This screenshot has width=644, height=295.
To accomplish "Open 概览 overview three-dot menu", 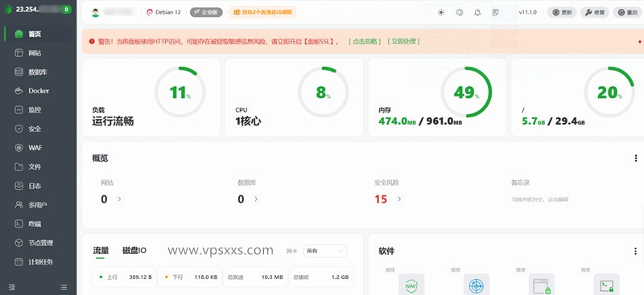I will pos(636,158).
